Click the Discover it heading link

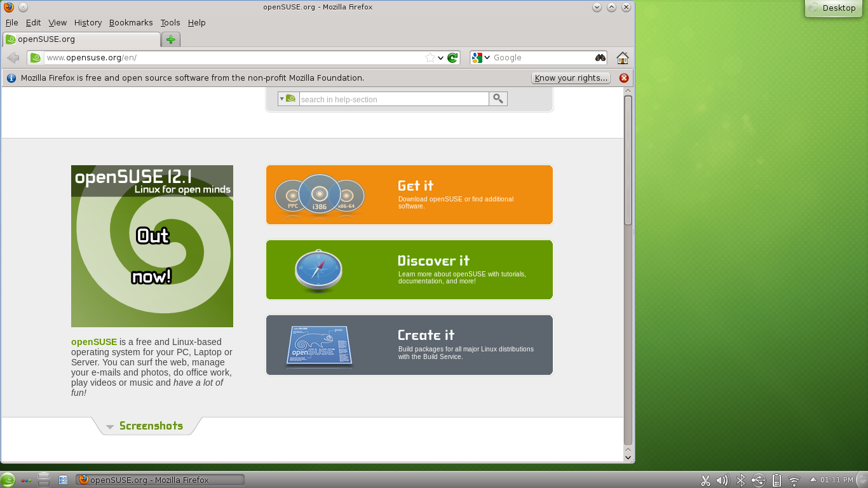coord(433,261)
